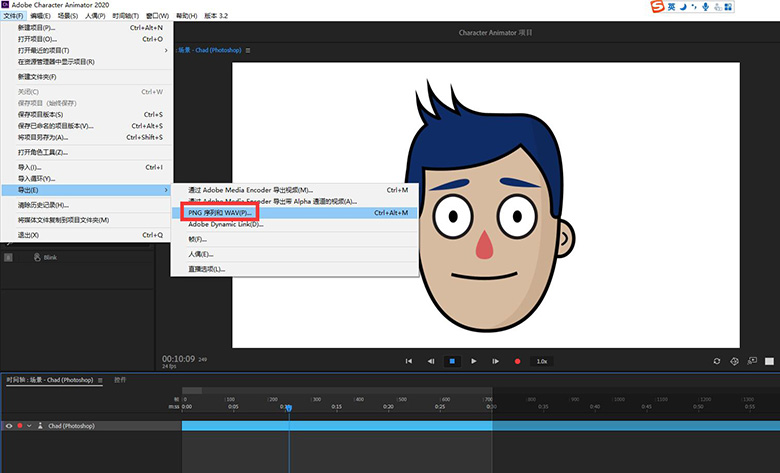The image size is (780, 473).
Task: Click the square icon left of Blink
Action: coord(8,257)
